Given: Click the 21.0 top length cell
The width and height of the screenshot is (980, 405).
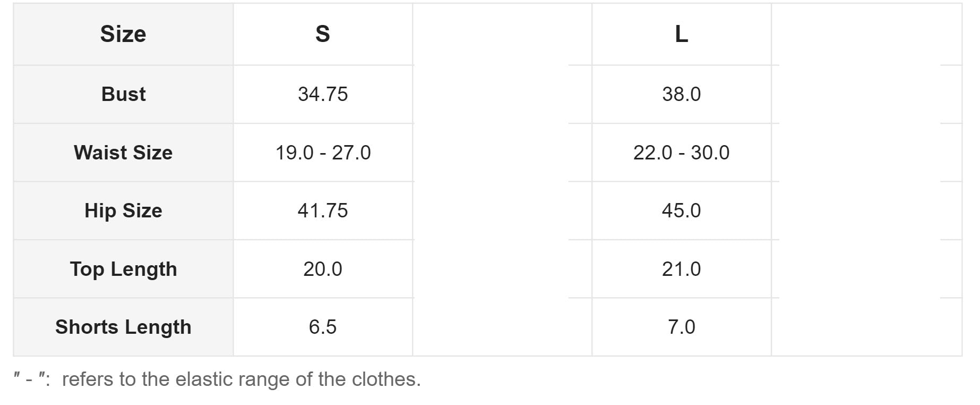Looking at the screenshot, I should 681,269.
